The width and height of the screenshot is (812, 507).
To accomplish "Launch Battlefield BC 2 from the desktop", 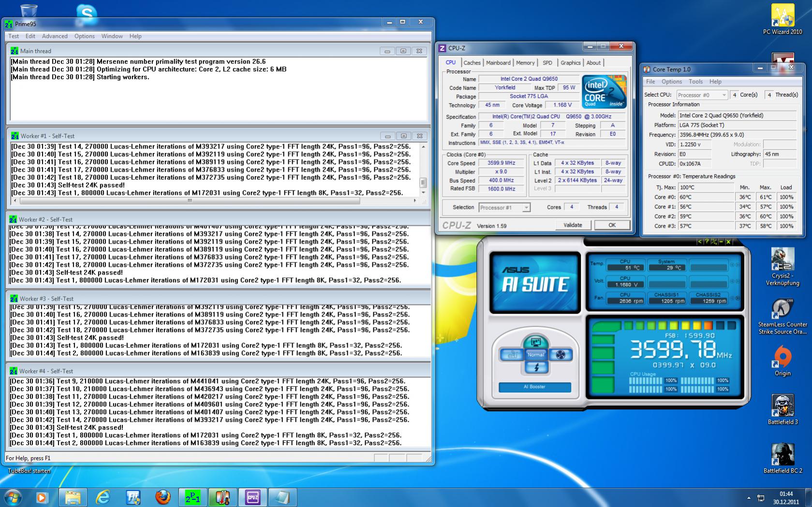I will [782, 458].
